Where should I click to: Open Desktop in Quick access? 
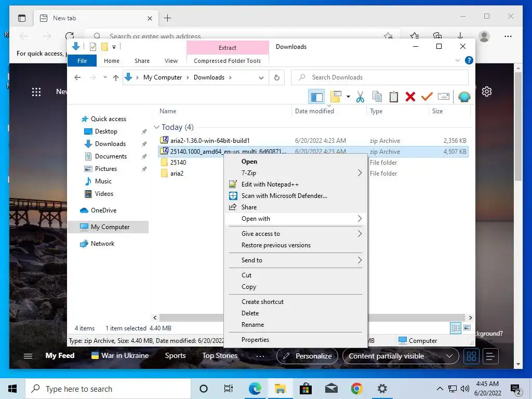pyautogui.click(x=106, y=131)
